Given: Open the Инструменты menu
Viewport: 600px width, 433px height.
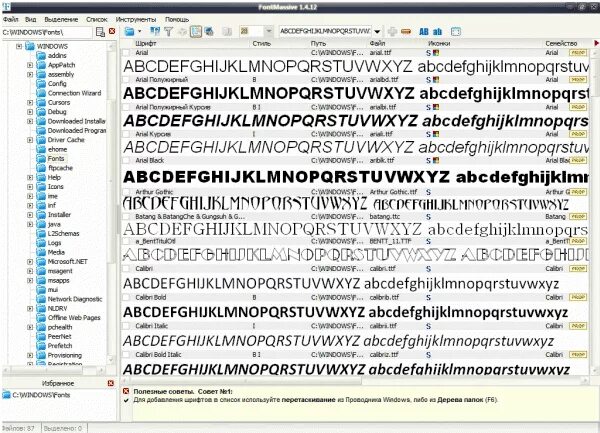Looking at the screenshot, I should (x=136, y=19).
